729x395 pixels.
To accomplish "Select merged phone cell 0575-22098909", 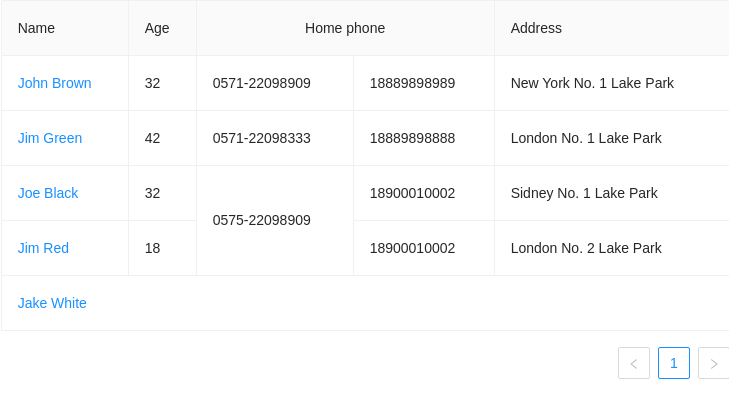I will [x=275, y=220].
